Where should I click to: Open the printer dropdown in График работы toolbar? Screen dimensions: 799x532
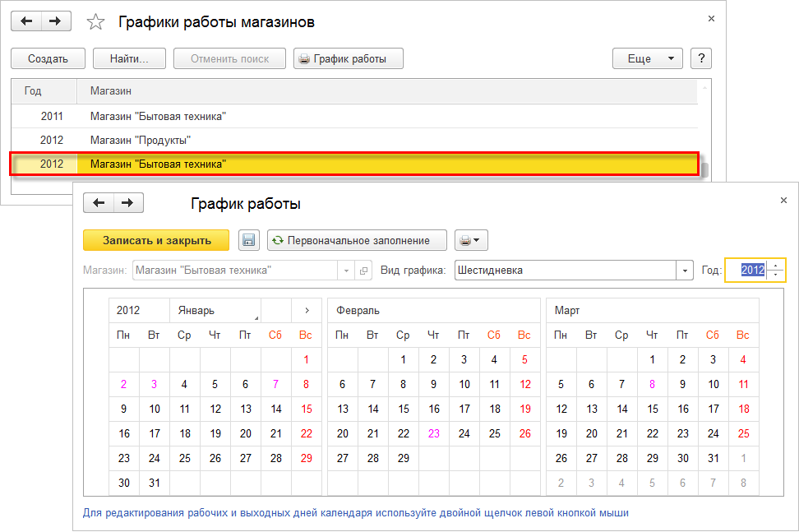[x=471, y=240]
